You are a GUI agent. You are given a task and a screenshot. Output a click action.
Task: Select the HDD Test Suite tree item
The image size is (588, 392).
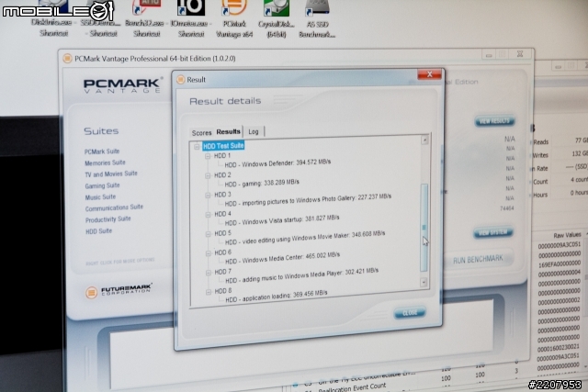pos(223,146)
